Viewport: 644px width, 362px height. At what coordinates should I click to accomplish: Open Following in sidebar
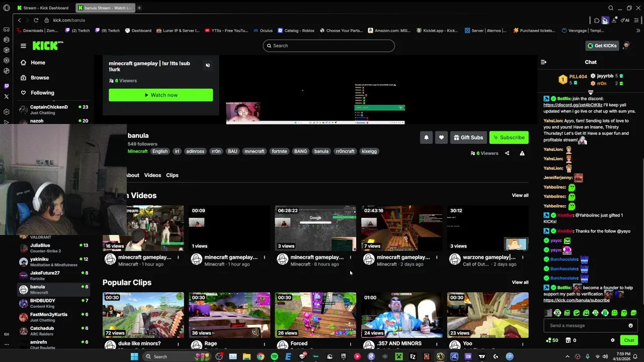42,93
